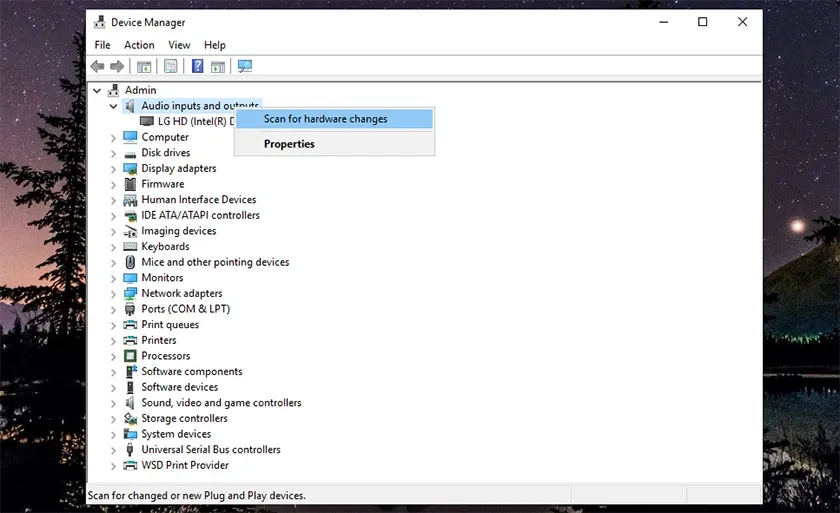Click the Back arrow toolbar icon
This screenshot has height=513, width=840.
pos(97,67)
